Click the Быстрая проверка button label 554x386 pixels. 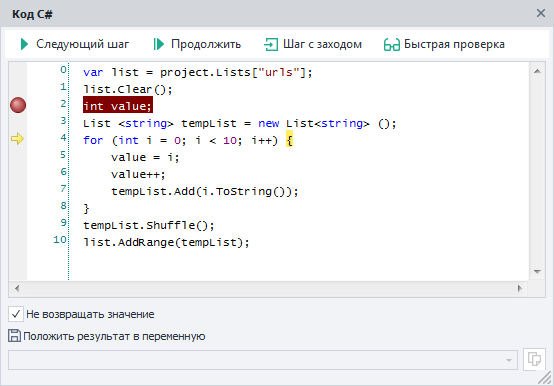point(454,44)
